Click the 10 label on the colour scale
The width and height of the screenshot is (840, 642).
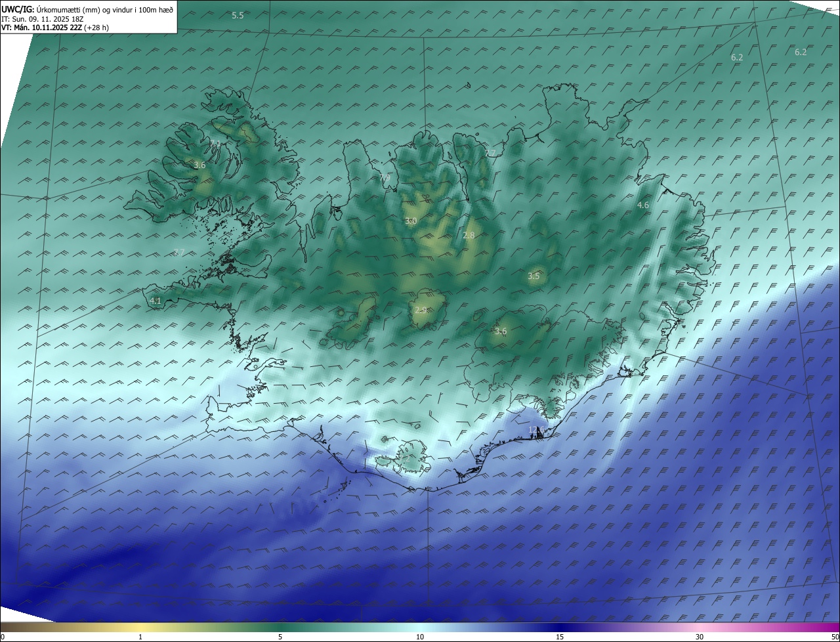click(420, 637)
